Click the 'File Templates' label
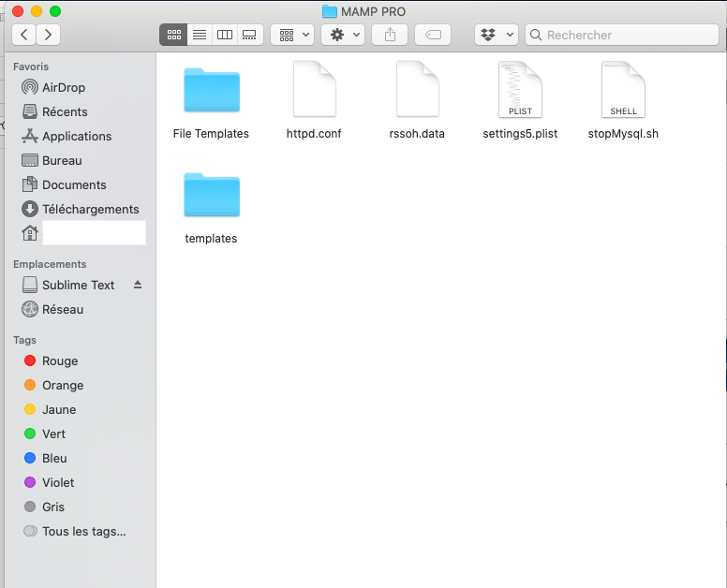This screenshot has width=727, height=588. 211,134
